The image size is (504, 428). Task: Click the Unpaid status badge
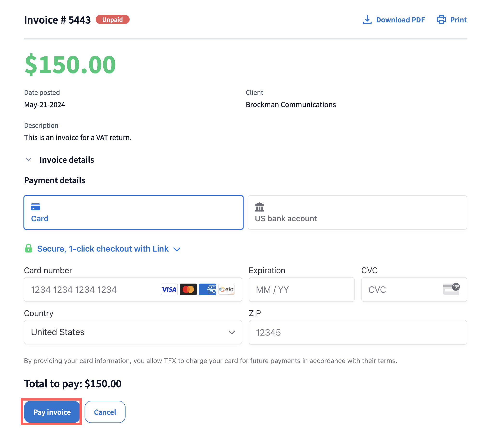(113, 19)
